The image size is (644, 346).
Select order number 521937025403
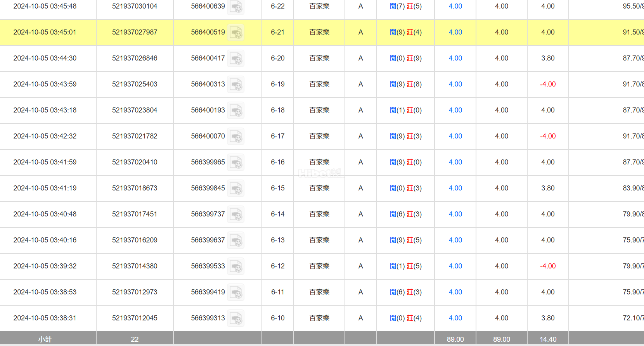pos(135,84)
